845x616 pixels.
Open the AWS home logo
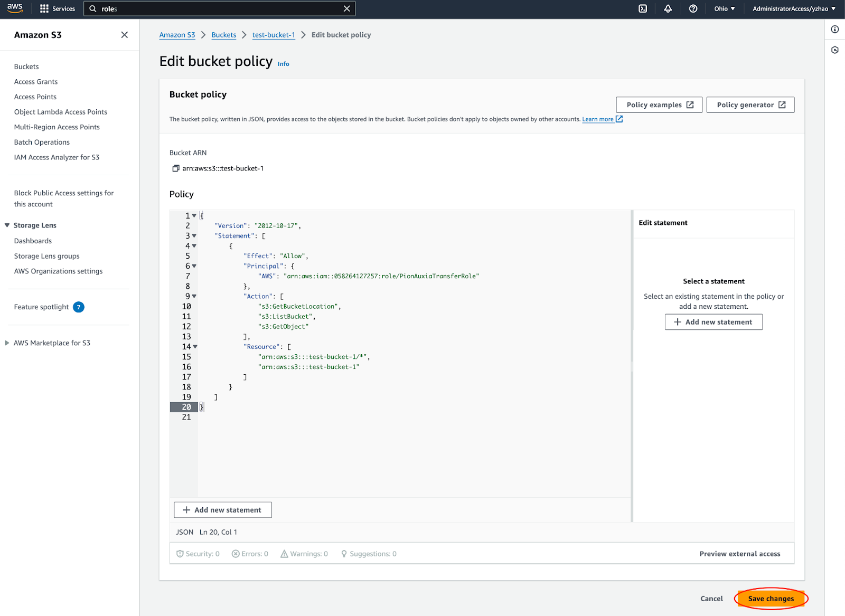(15, 8)
